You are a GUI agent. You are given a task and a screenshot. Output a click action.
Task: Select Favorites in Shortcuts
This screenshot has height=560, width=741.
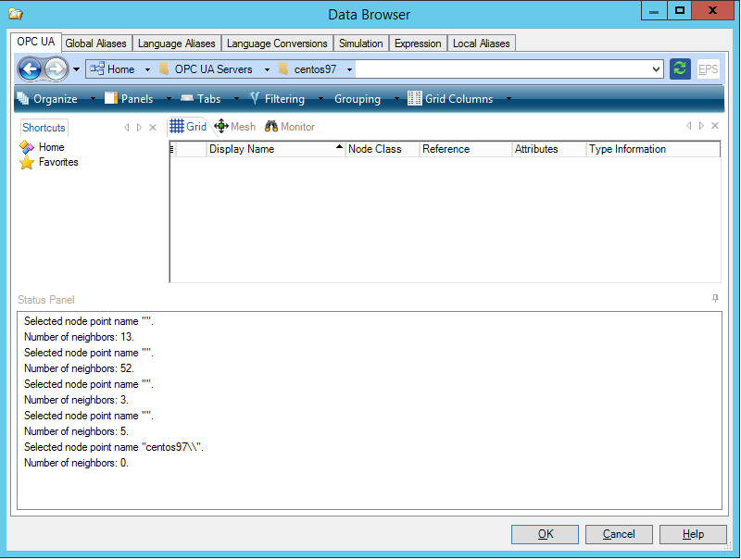[57, 163]
